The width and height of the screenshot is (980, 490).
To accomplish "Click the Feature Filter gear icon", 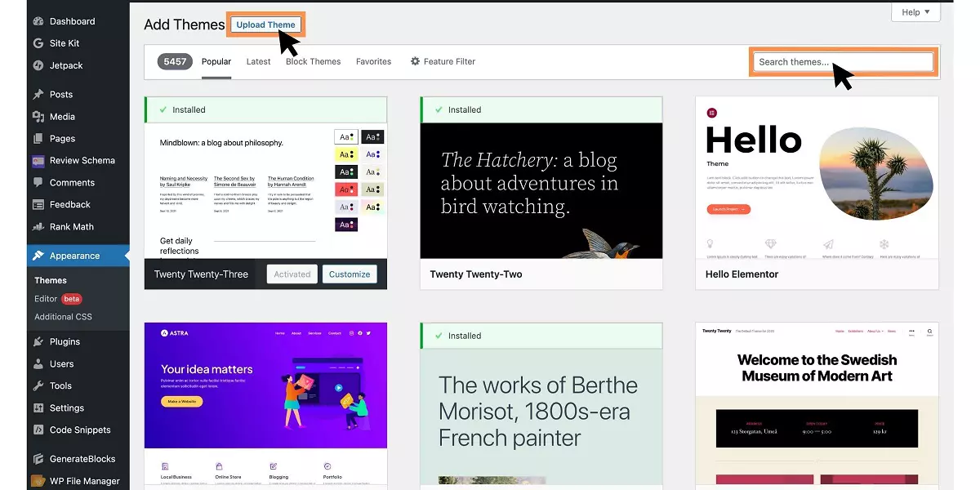I will (x=415, y=61).
